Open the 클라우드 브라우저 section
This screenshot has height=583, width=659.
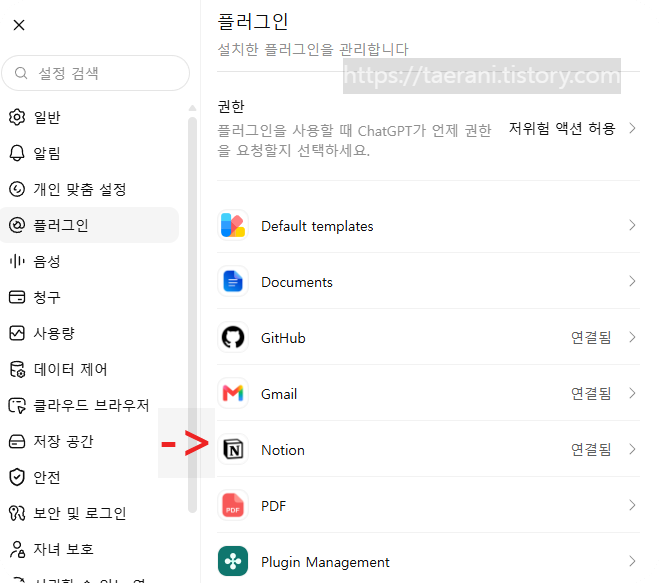pyautogui.click(x=91, y=406)
